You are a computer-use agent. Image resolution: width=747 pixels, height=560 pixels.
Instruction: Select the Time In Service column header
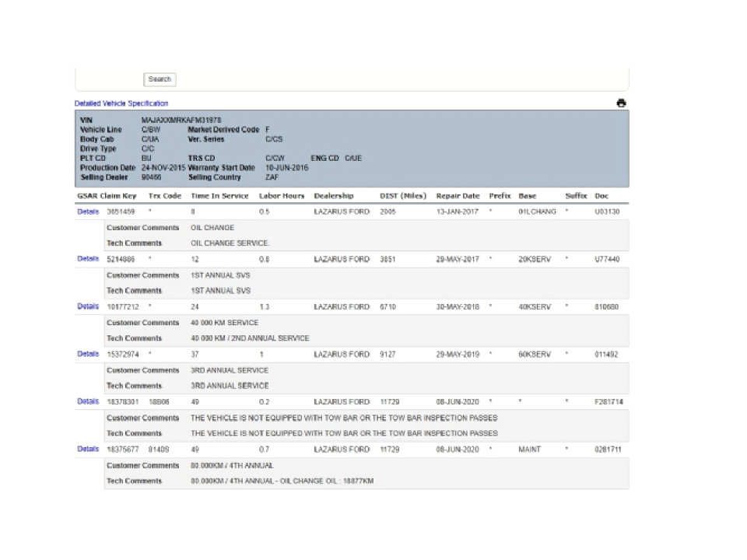(x=219, y=196)
